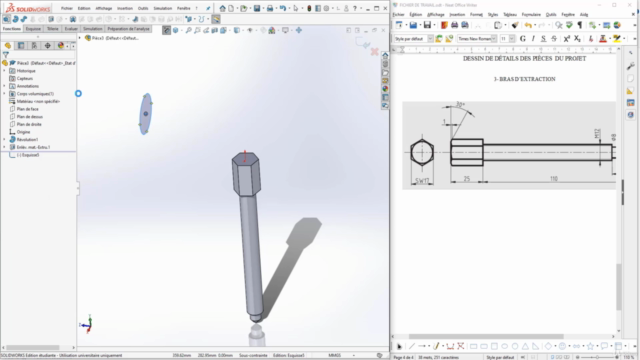Click SolidWorks New document icon

[x=231, y=8]
